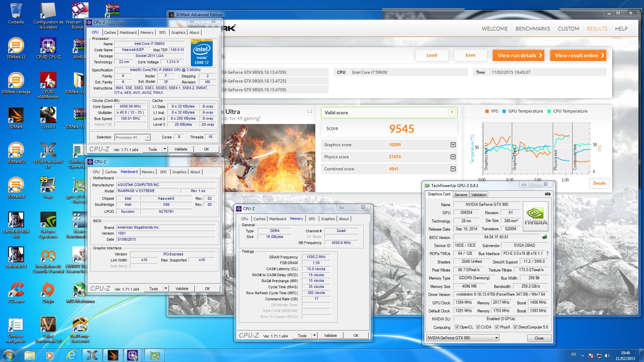Switch to Validation tab in GPU-Z
This screenshot has height=362, width=644.
click(479, 195)
